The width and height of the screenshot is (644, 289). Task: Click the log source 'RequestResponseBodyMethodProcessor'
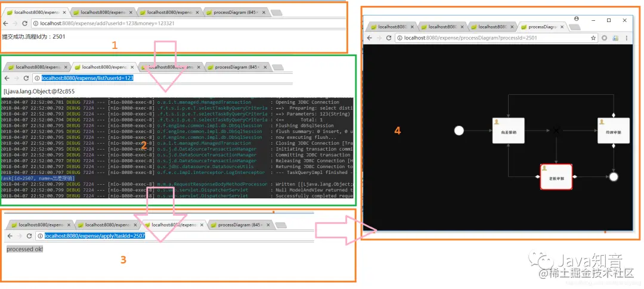pyautogui.click(x=212, y=184)
